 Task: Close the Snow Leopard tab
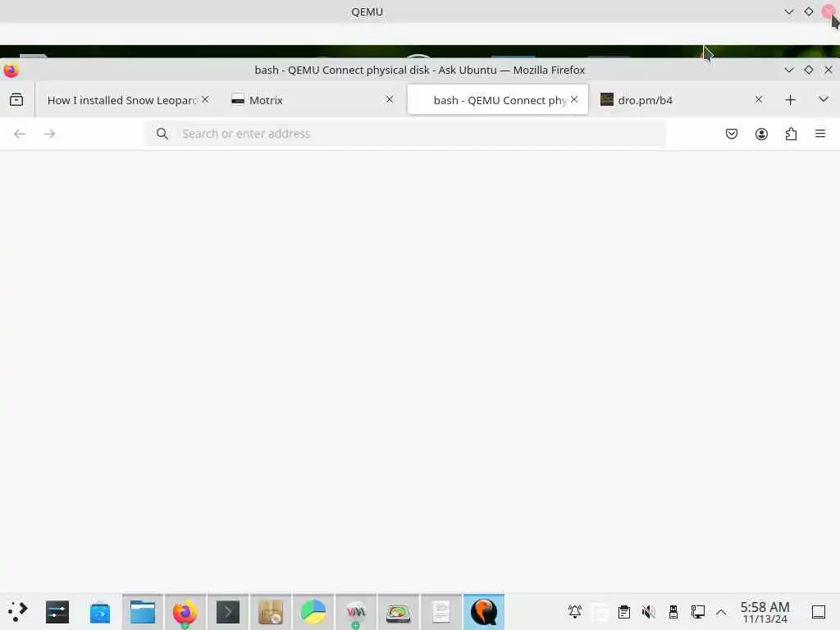click(x=205, y=99)
